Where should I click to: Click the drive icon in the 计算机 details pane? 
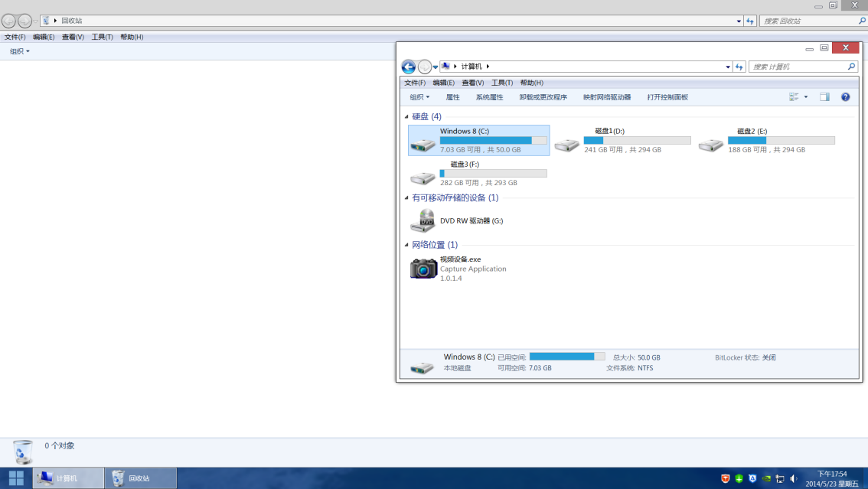[422, 367]
